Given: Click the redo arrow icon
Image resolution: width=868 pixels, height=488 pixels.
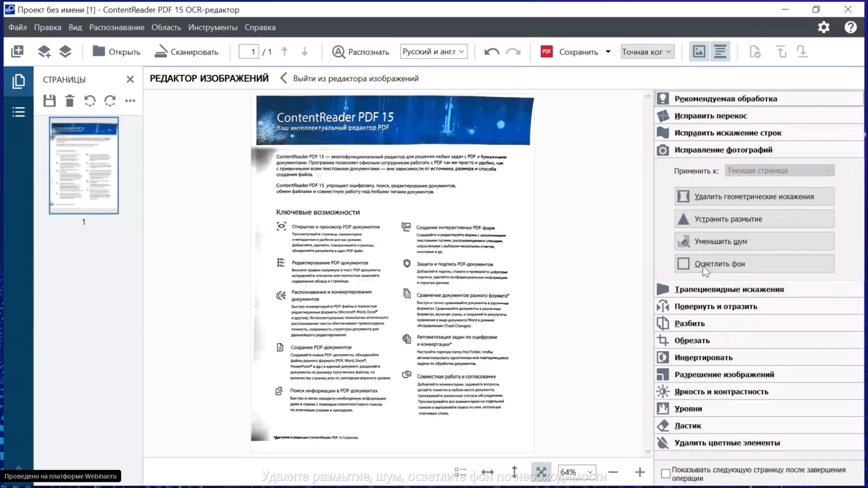Looking at the screenshot, I should [x=513, y=52].
